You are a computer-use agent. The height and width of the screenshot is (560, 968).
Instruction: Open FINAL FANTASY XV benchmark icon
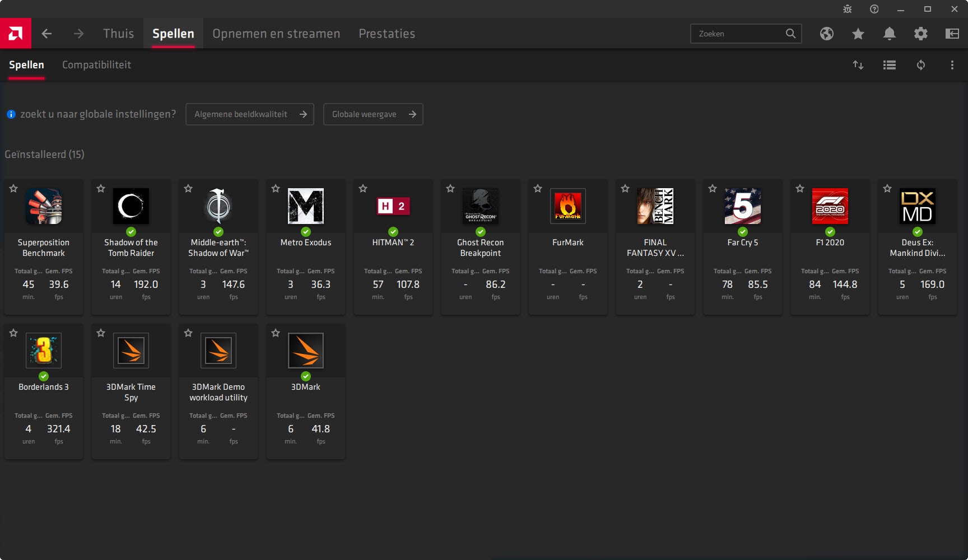pyautogui.click(x=655, y=206)
